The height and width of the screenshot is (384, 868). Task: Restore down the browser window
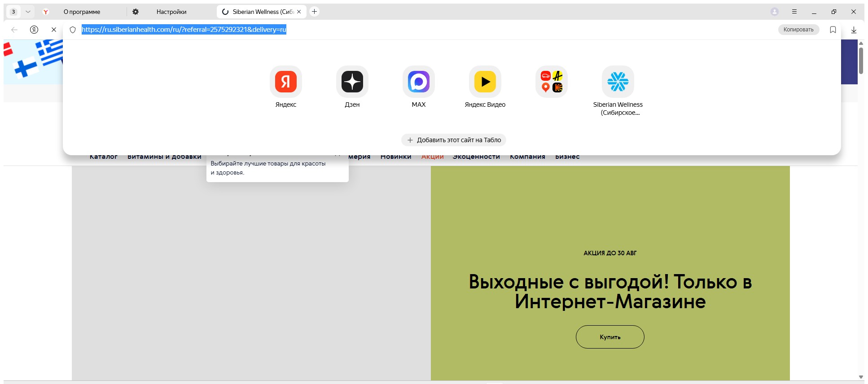[834, 12]
